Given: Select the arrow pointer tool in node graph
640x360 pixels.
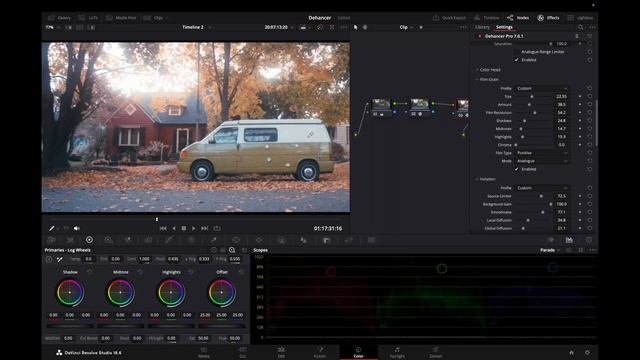Looking at the screenshot, I should click(356, 27).
